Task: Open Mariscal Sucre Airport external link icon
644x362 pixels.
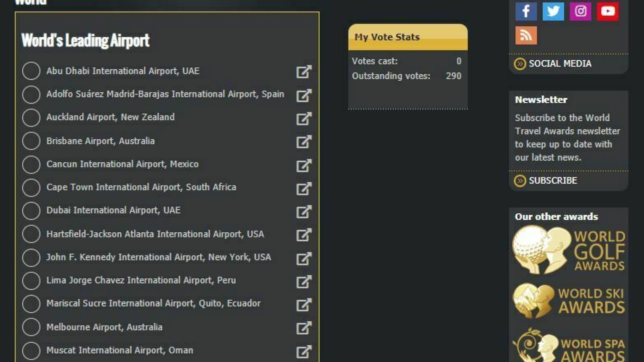Action: pos(304,305)
